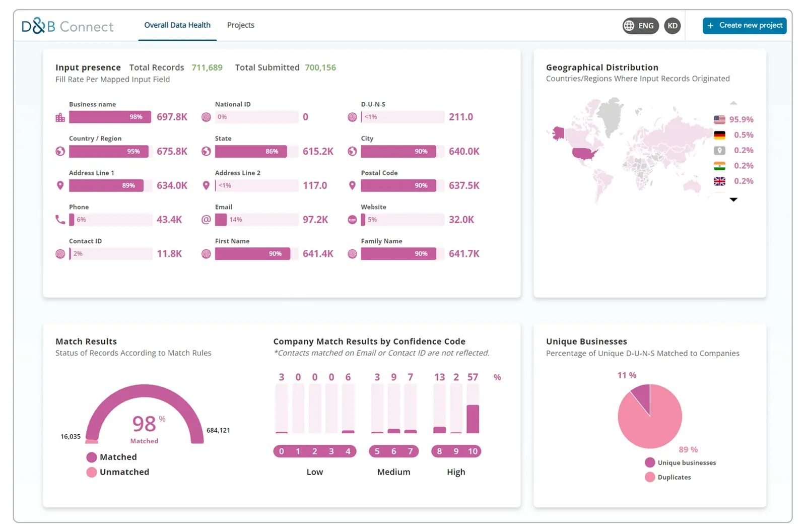The image size is (806, 532).
Task: Open the ENG language selector
Action: point(640,26)
